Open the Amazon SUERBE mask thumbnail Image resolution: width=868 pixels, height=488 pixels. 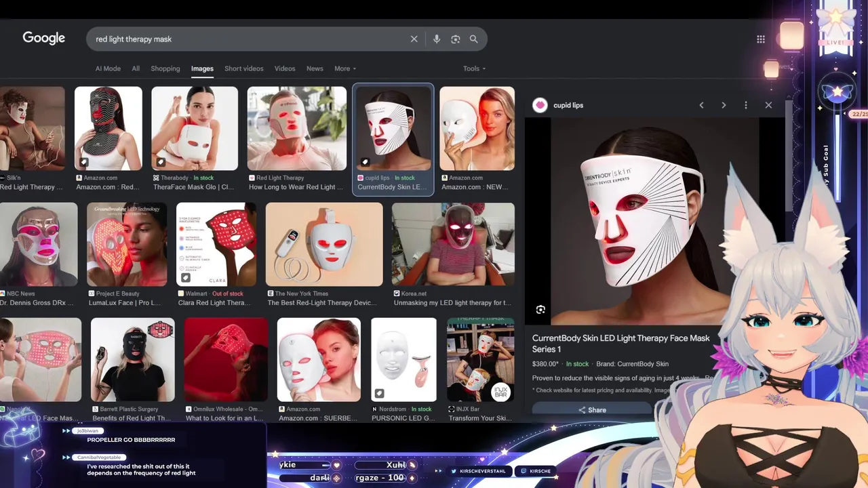point(319,360)
